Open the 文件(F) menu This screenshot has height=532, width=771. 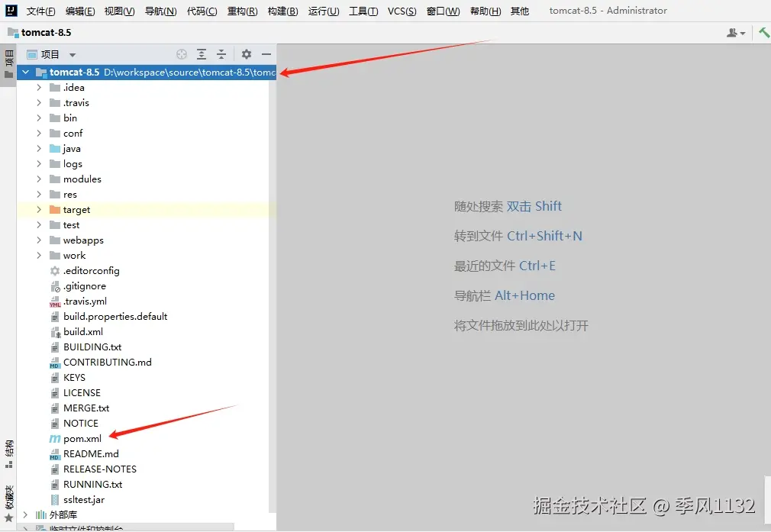click(40, 11)
